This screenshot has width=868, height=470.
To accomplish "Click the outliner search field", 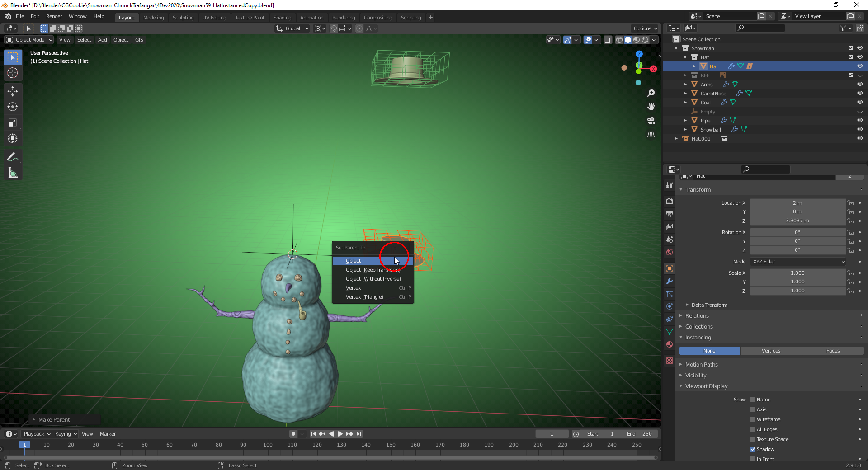I will 760,28.
